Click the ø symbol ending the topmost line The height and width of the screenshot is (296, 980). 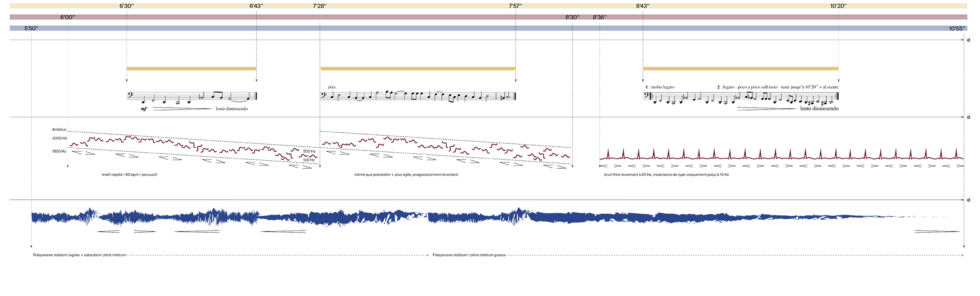pos(968,40)
